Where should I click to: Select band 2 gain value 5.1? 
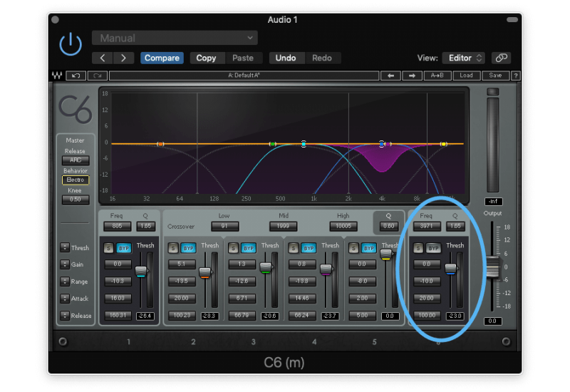coord(182,264)
